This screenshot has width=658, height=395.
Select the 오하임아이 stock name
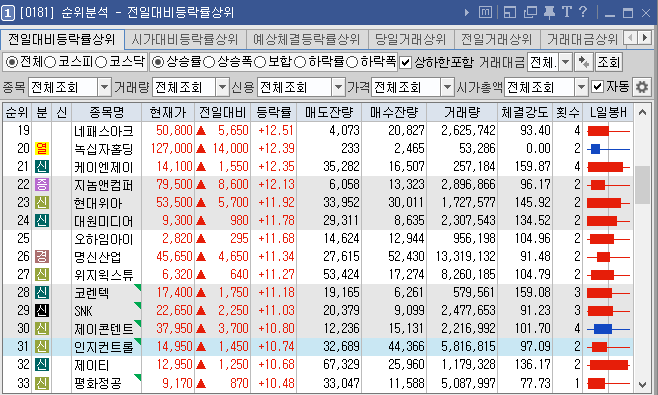coord(103,239)
